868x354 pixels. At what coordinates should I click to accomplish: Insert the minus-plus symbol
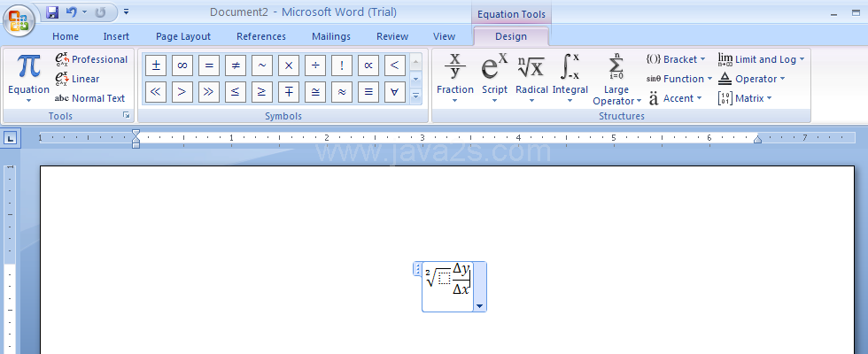click(x=289, y=92)
